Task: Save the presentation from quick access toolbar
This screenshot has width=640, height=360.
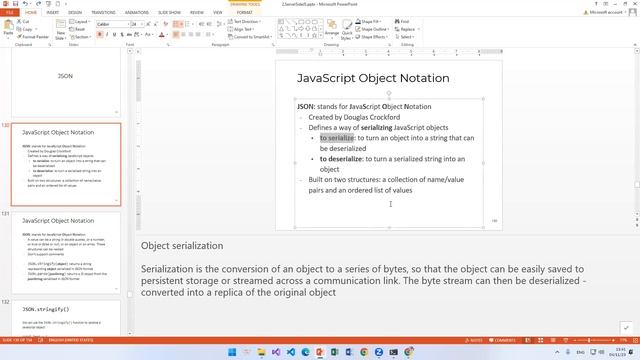Action: click(x=15, y=4)
